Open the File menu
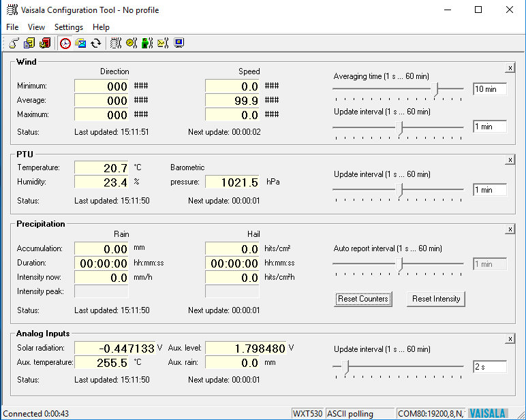The width and height of the screenshot is (526, 420). pyautogui.click(x=12, y=27)
